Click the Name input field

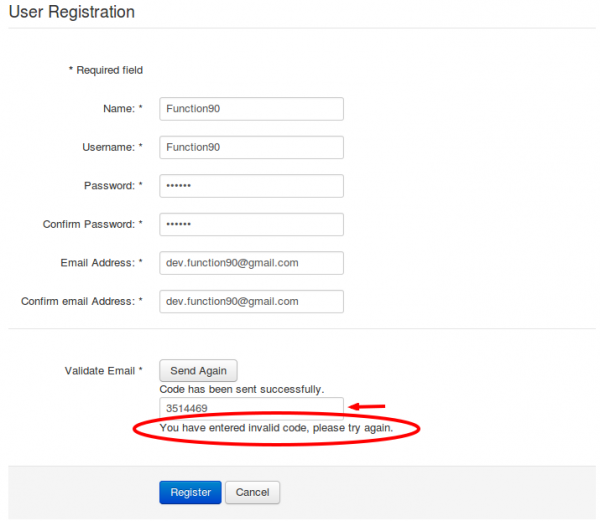click(251, 109)
